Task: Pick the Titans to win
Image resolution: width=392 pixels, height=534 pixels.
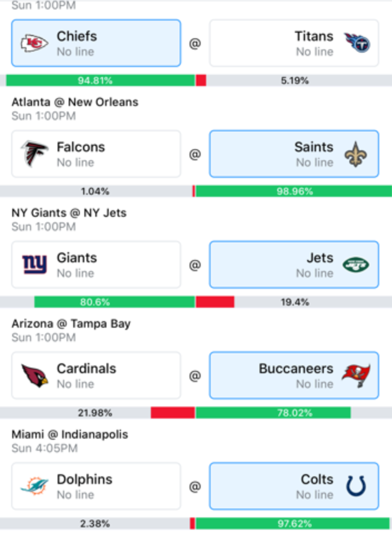Action: pyautogui.click(x=294, y=43)
